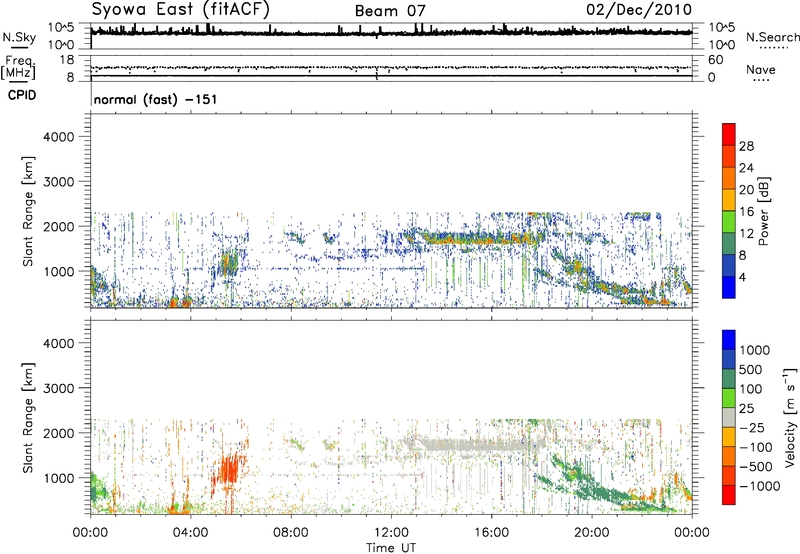Click the Power panel "Slant Range [km]" label

click(28, 211)
